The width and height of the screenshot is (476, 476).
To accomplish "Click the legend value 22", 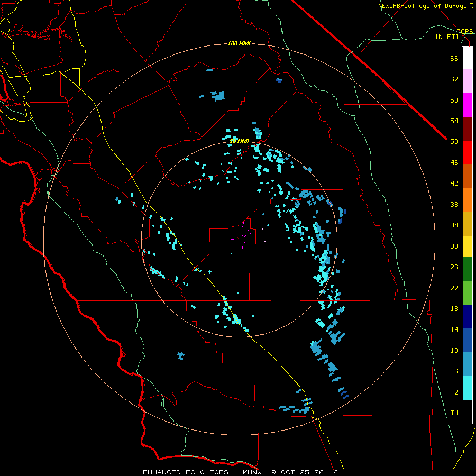I will 454,288.
